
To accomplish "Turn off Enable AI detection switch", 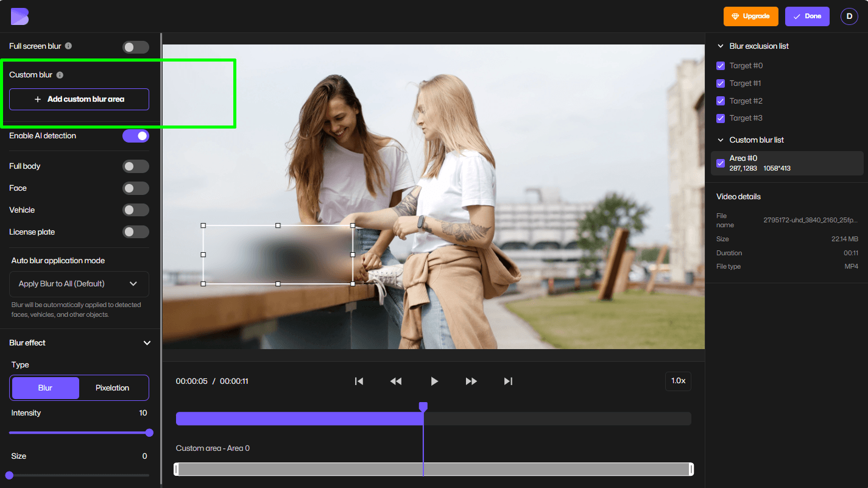I will pos(135,136).
